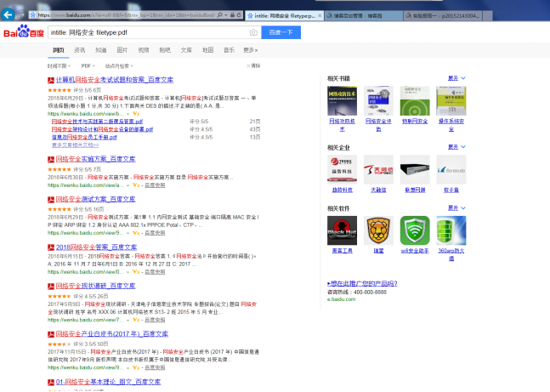Select the 音乐 search category
The height and width of the screenshot is (392, 550).
click(x=229, y=50)
